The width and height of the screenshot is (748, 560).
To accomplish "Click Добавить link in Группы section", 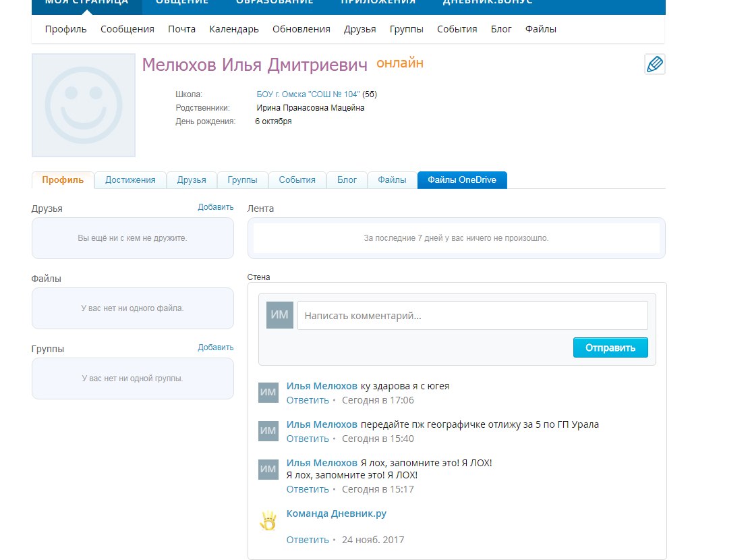I will [215, 347].
